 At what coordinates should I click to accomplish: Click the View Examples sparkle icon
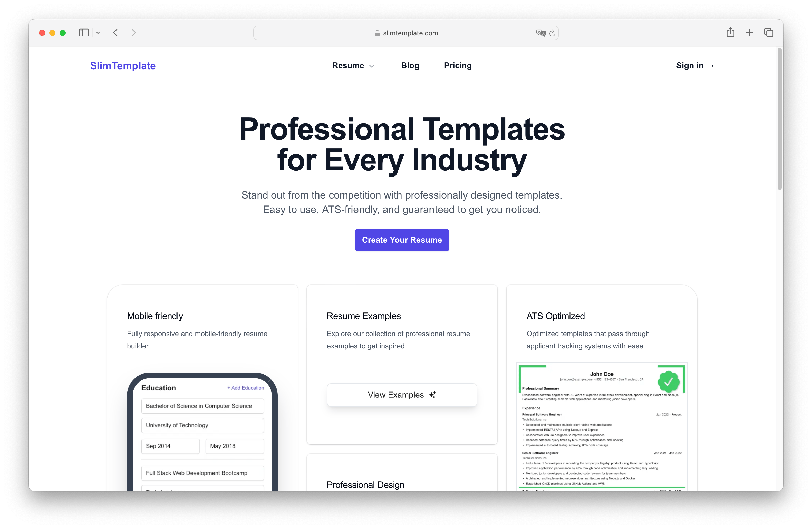point(432,394)
